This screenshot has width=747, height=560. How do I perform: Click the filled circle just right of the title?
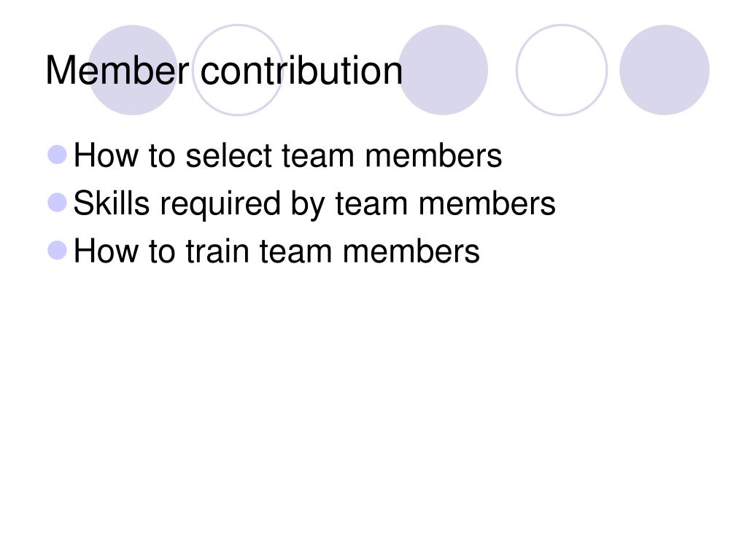tap(443, 70)
